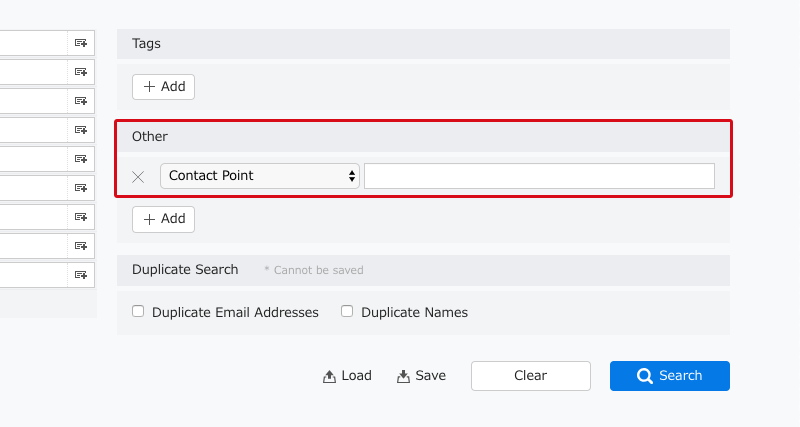This screenshot has width=800, height=427.
Task: Remove the Contact Point condition with X icon
Action: coord(138,177)
